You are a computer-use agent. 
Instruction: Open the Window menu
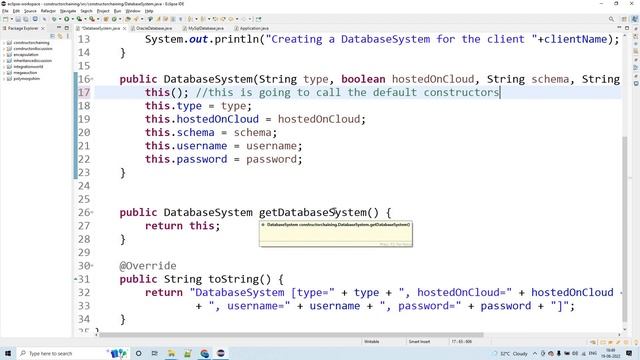tap(133, 11)
